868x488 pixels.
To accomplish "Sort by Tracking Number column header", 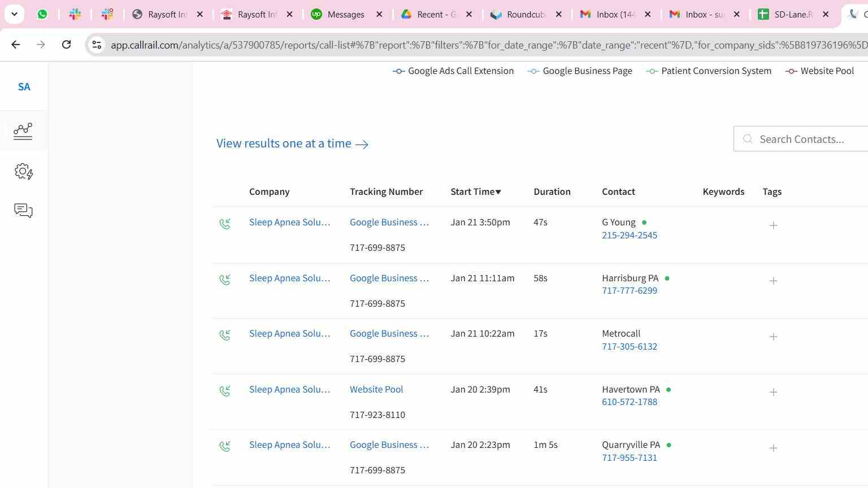I will point(386,192).
